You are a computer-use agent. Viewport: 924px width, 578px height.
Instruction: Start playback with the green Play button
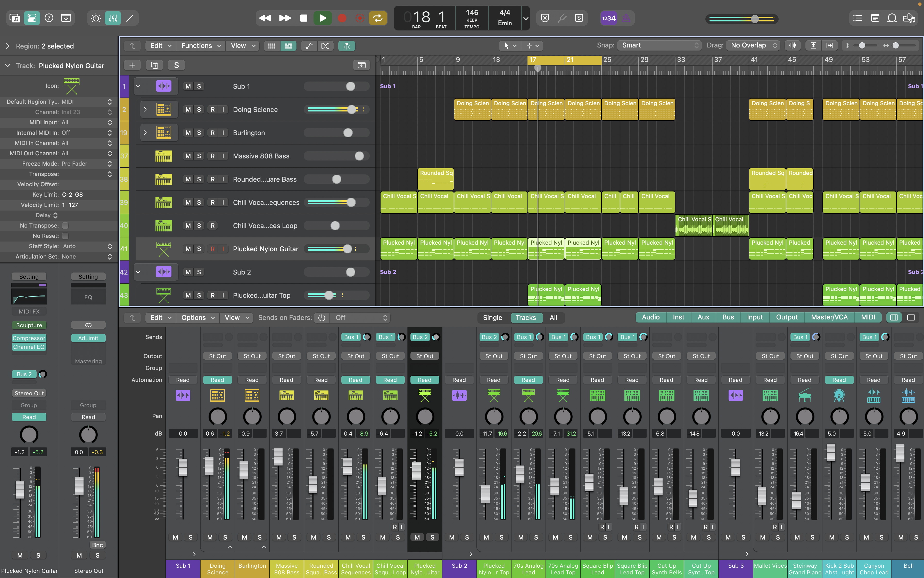tap(323, 18)
